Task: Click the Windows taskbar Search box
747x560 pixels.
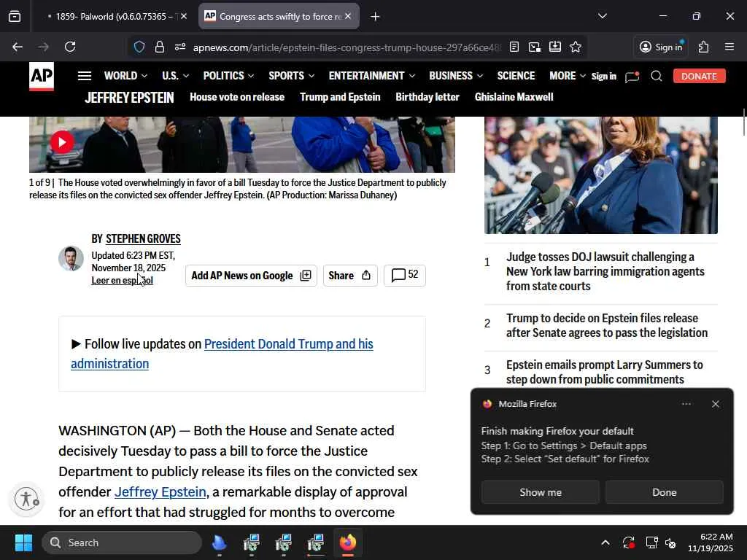Action: click(x=122, y=542)
